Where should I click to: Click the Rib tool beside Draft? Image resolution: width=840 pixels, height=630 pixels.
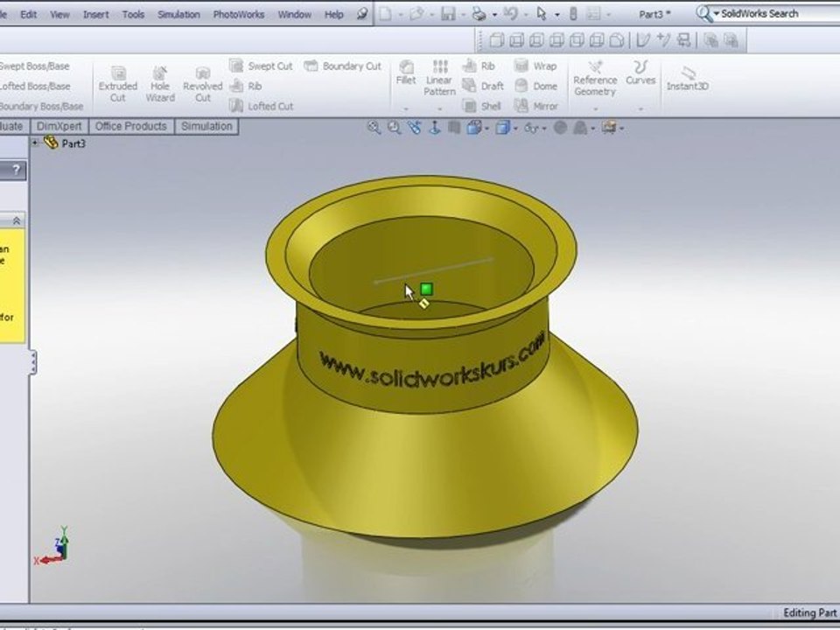click(x=479, y=66)
